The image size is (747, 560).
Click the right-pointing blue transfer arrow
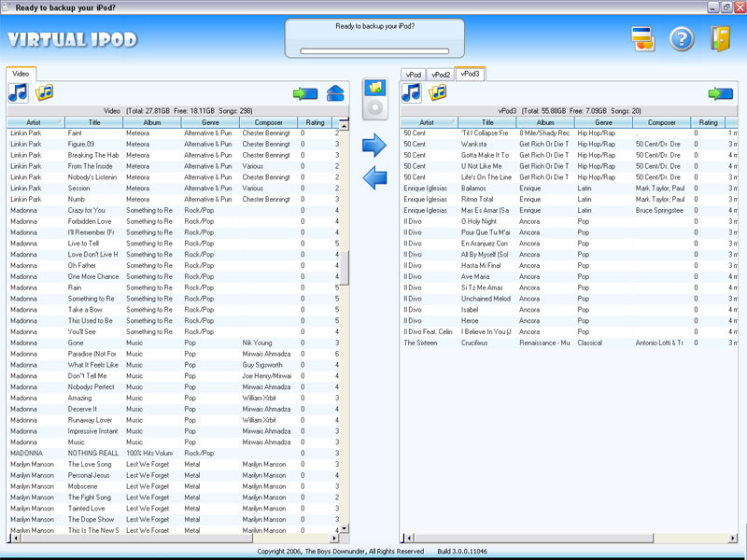click(374, 146)
